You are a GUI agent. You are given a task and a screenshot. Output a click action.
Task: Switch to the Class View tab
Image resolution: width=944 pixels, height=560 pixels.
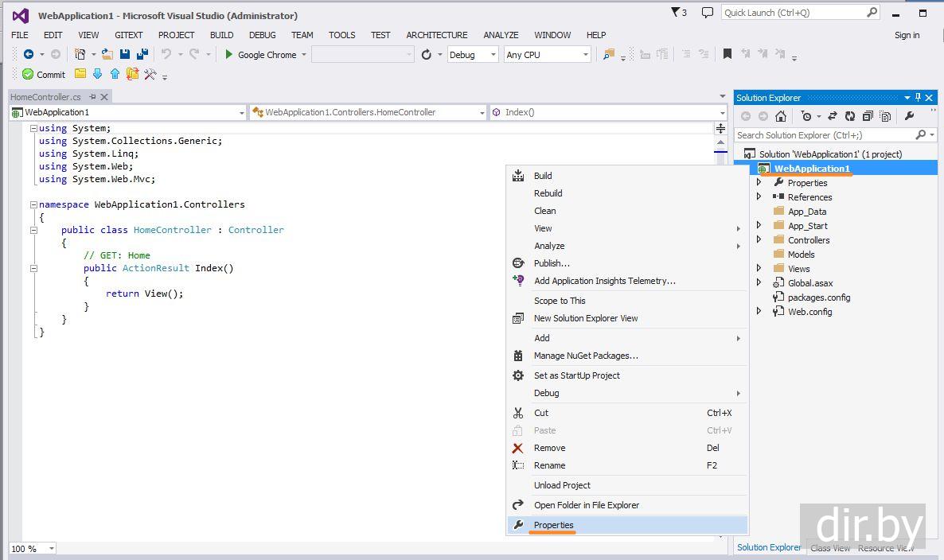(x=829, y=548)
